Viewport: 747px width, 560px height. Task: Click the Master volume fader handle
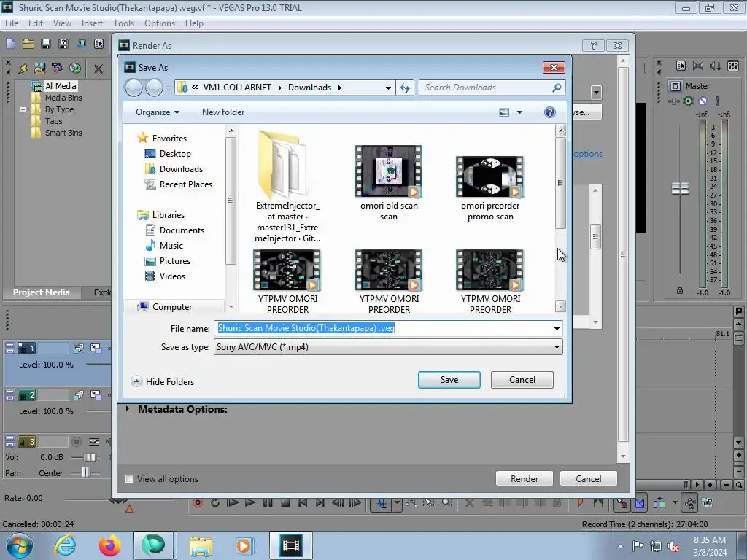680,189
